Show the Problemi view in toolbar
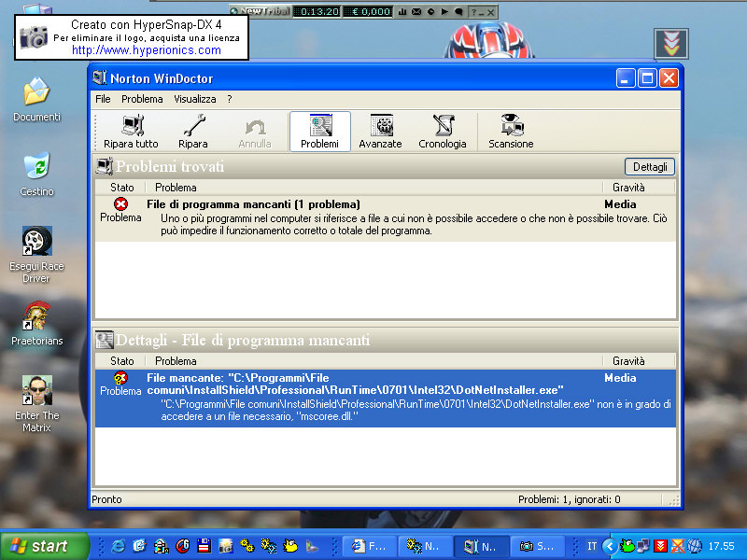The image size is (747, 560). click(319, 132)
